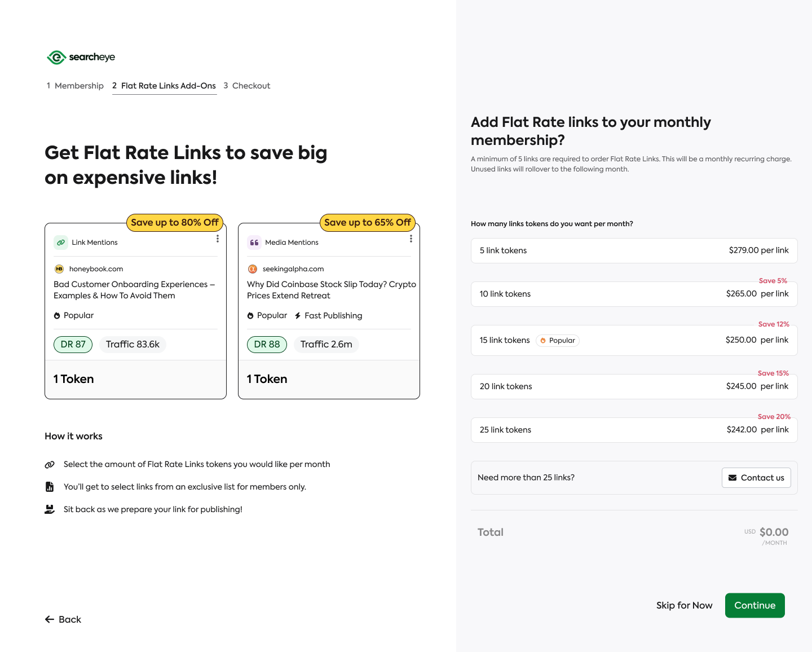Click the Back link

63,619
